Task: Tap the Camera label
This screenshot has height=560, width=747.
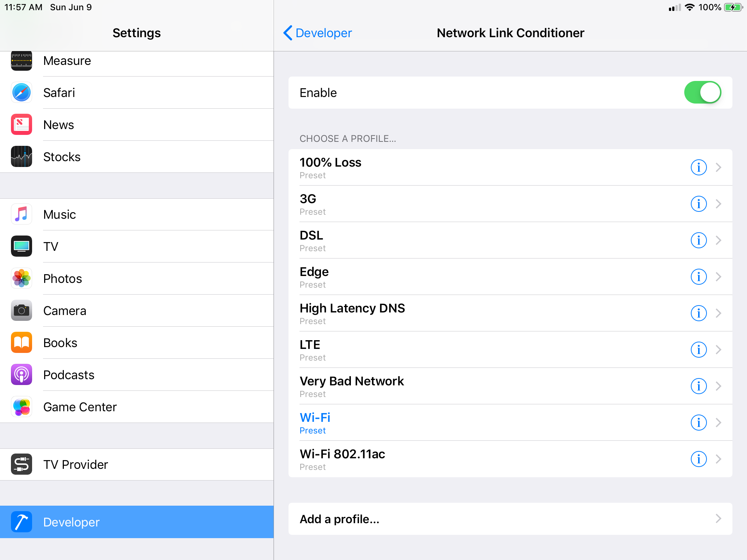Action: coord(65,311)
